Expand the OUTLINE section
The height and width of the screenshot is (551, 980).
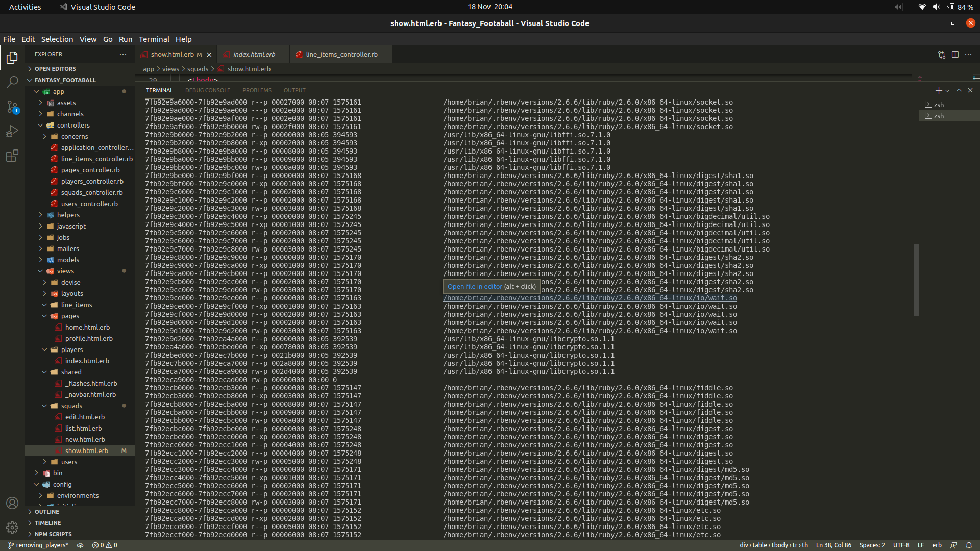coord(47,512)
